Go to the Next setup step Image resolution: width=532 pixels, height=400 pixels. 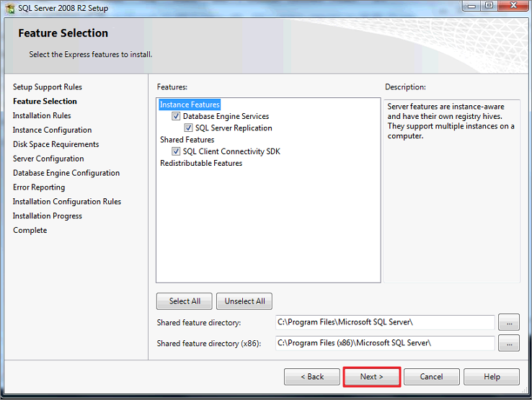pos(372,377)
